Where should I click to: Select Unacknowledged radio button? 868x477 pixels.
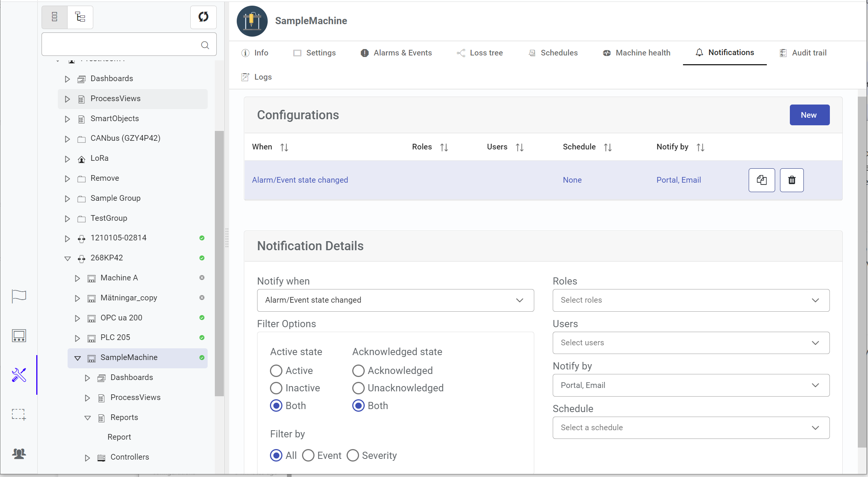tap(358, 388)
